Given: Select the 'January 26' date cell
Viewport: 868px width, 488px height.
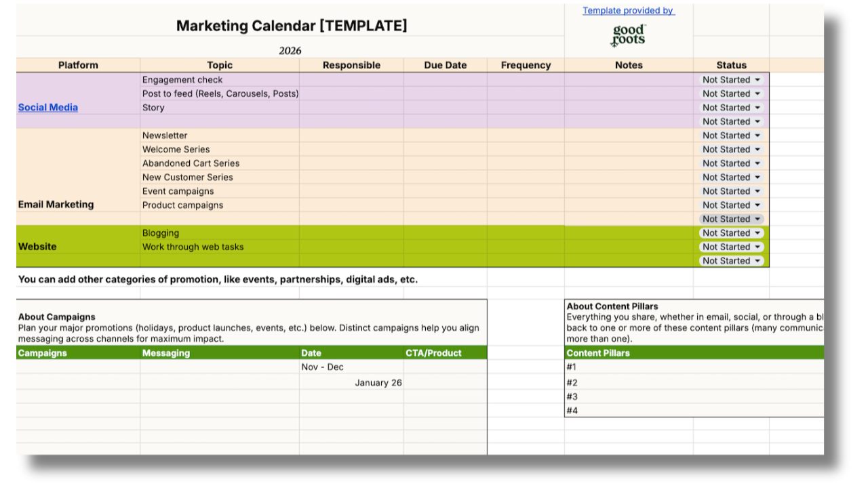Looking at the screenshot, I should [351, 382].
